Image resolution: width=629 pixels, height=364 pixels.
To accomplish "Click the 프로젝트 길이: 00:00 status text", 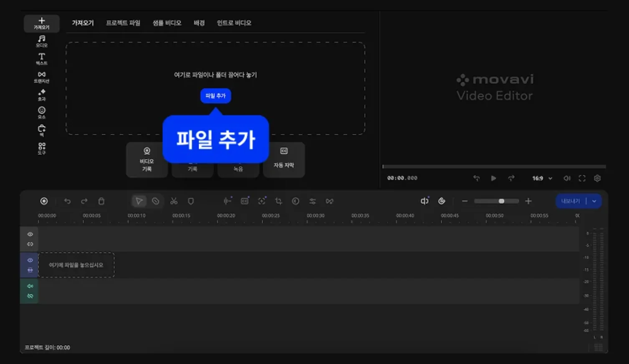I will click(x=47, y=347).
